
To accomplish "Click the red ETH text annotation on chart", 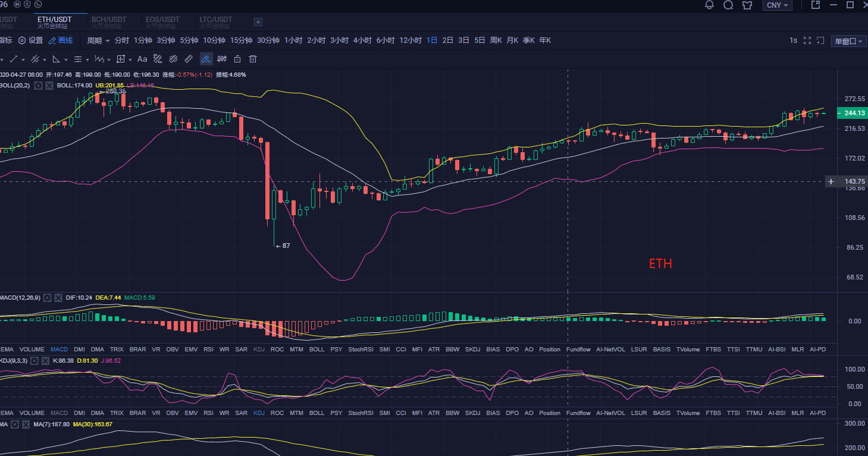I will click(660, 263).
